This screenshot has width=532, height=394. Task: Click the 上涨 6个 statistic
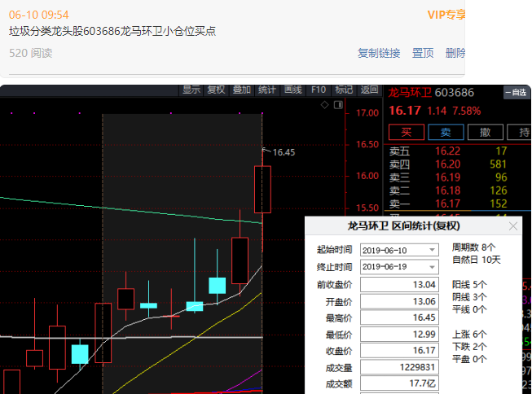pyautogui.click(x=469, y=335)
